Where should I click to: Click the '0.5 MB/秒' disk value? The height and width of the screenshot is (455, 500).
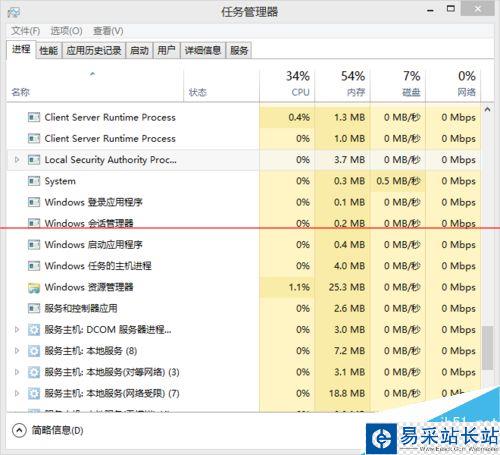point(398,181)
